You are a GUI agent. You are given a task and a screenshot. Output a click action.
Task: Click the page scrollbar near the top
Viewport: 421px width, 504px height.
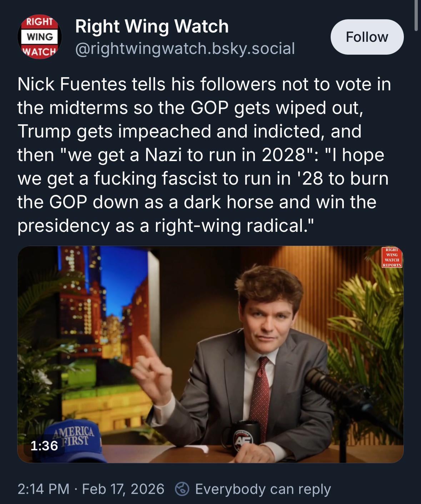click(416, 16)
